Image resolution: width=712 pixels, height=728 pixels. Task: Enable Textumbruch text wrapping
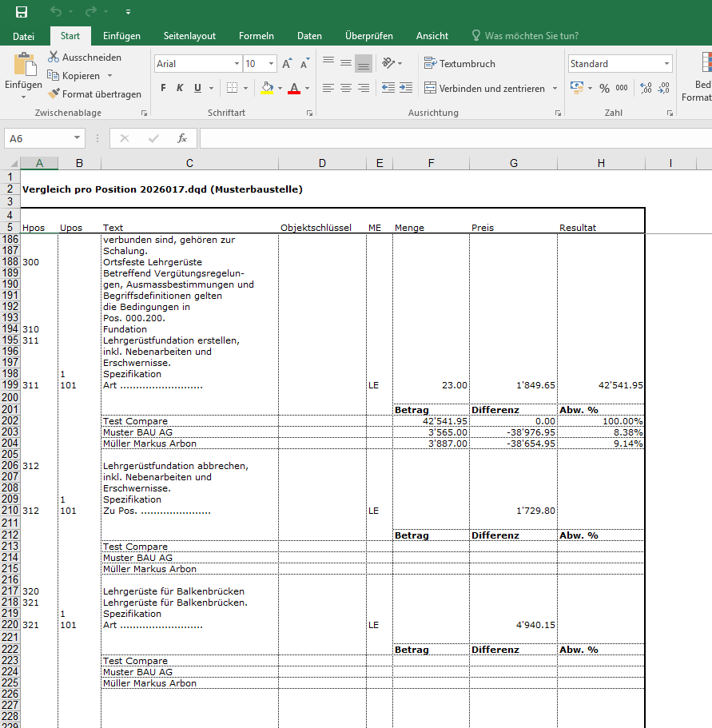[x=459, y=64]
